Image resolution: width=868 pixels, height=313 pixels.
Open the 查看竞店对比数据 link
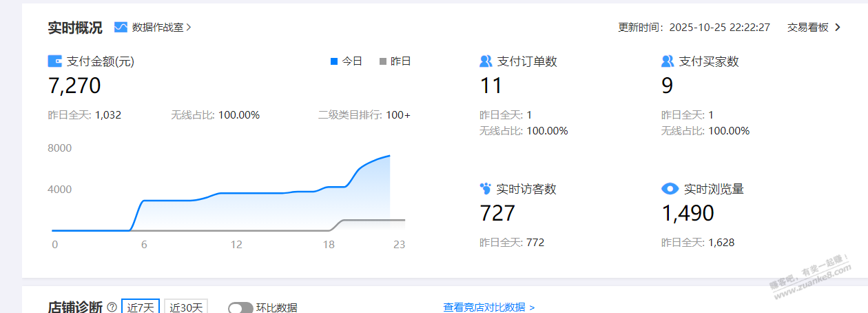pyautogui.click(x=488, y=307)
